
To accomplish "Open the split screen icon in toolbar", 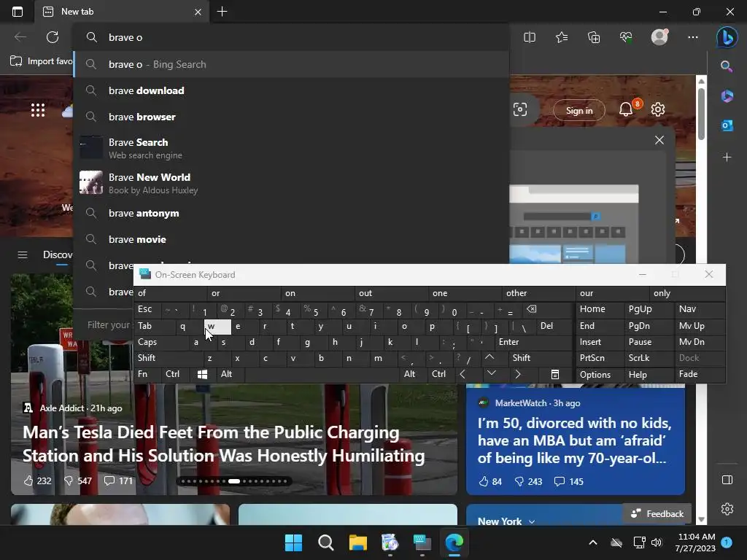I will pos(530,37).
